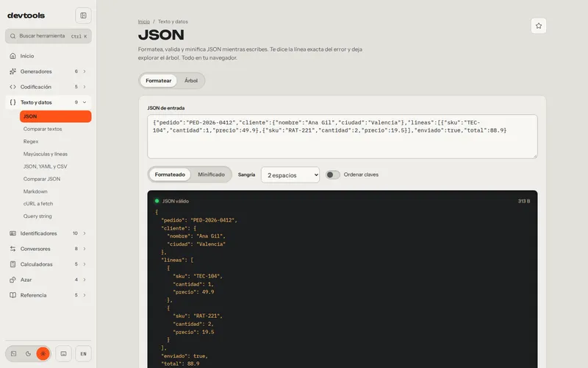Click the dice icon next to Azar

[12, 280]
